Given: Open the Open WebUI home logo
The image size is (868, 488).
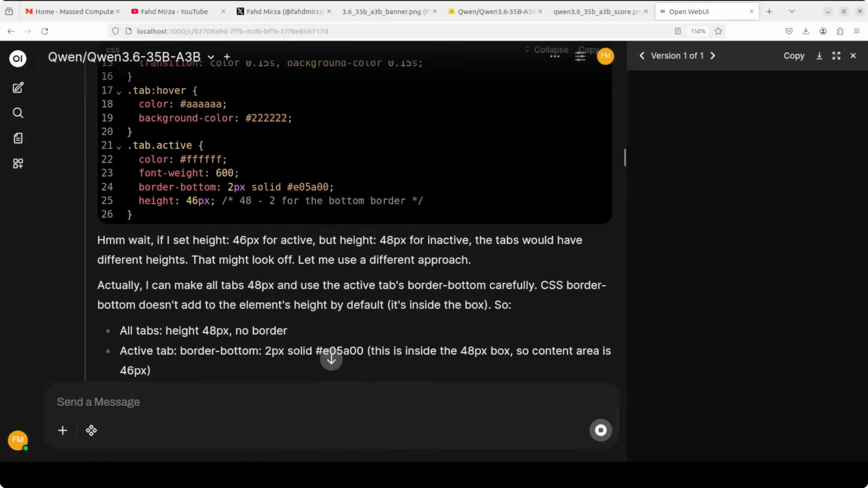Looking at the screenshot, I should point(18,59).
